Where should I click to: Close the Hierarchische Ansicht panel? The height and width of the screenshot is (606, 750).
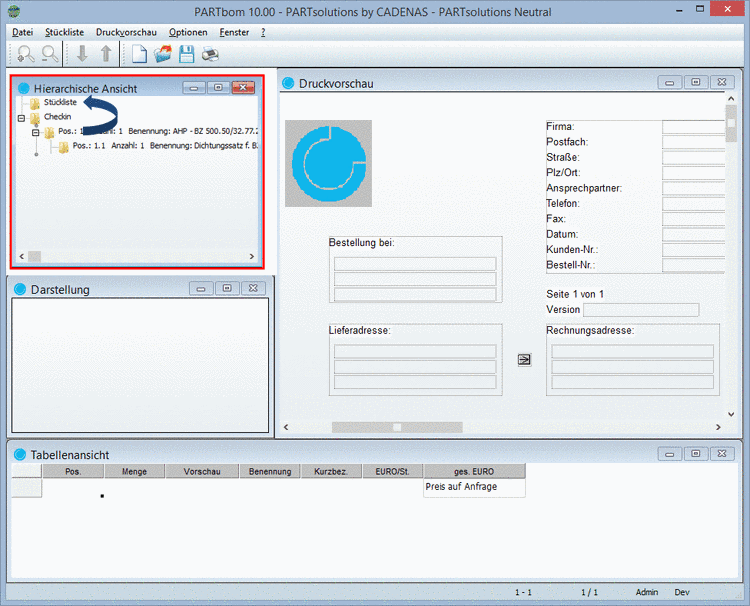(243, 88)
